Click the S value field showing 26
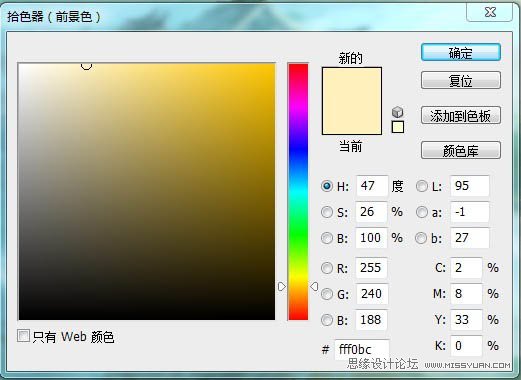 (x=371, y=212)
